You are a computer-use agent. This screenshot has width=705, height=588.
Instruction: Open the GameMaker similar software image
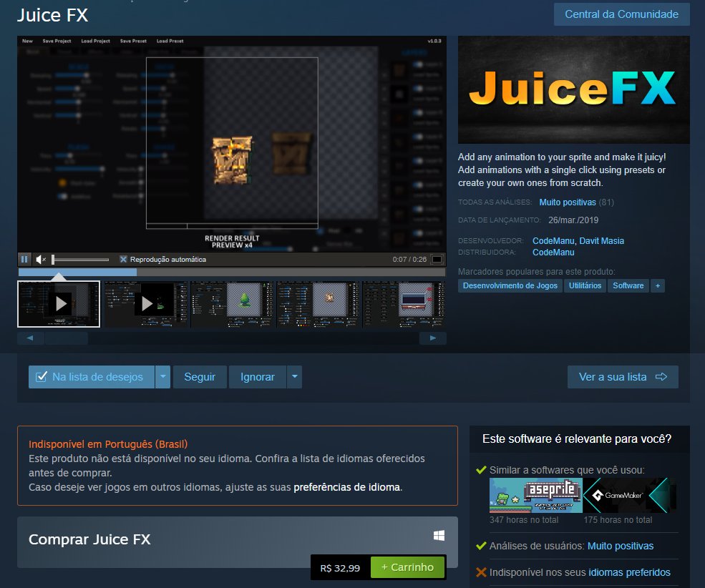click(x=629, y=496)
